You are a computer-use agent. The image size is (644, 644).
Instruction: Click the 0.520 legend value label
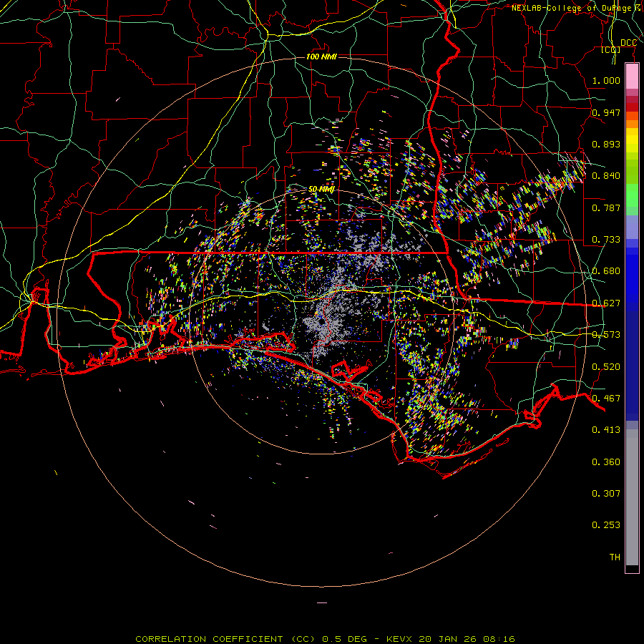pos(605,366)
